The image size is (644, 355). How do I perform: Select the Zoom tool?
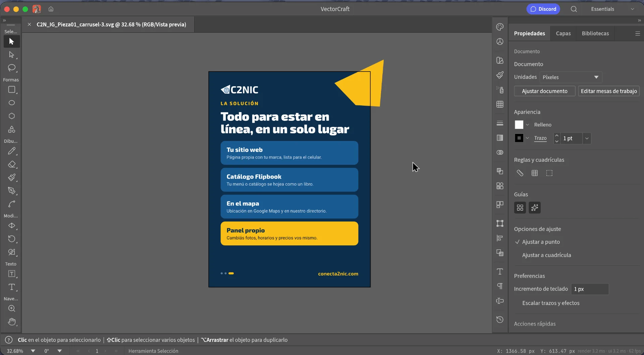click(12, 308)
